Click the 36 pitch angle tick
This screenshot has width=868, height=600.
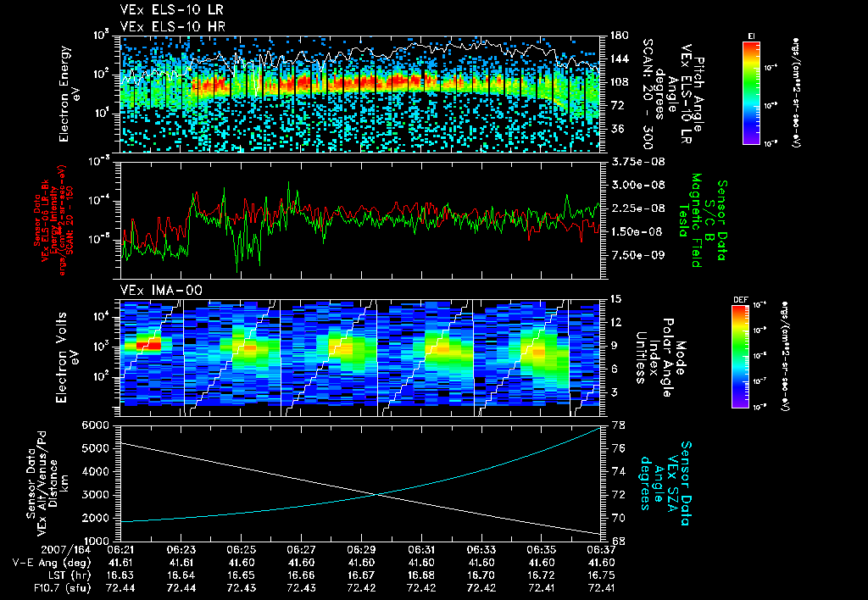click(x=615, y=129)
